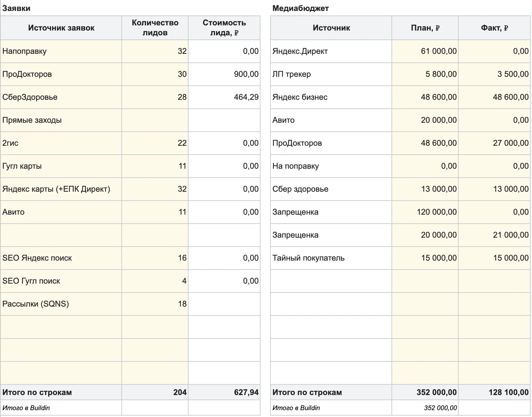Screen dimensions: 532x417
Task: Select the "Тайный покупатель" cell
Action: [x=331, y=258]
